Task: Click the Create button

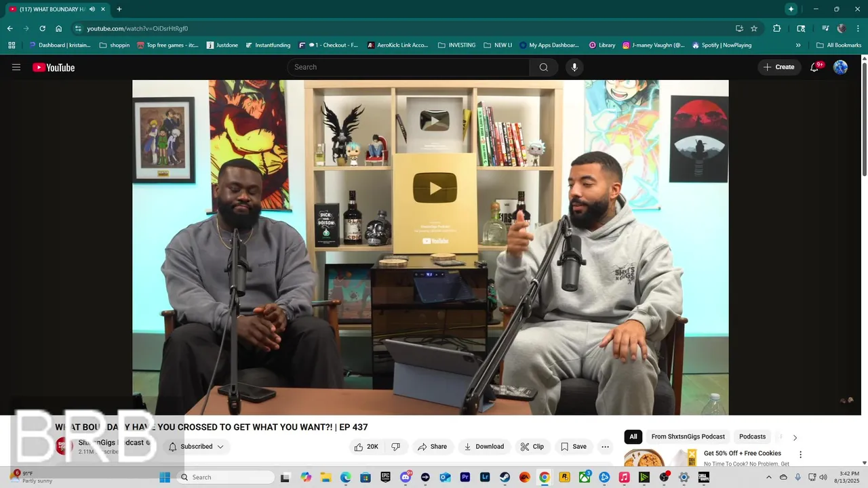Action: [778, 67]
